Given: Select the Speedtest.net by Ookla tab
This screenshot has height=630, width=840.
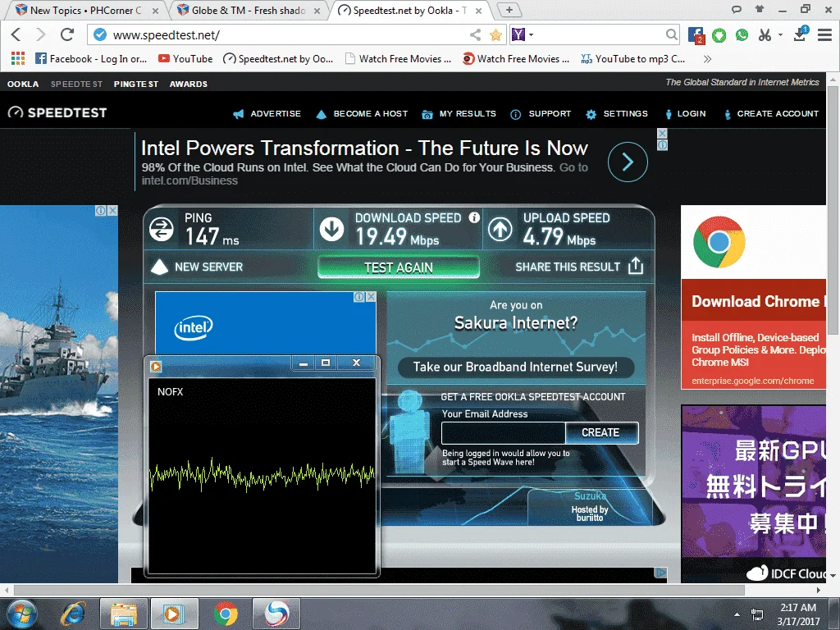Looking at the screenshot, I should [410, 10].
